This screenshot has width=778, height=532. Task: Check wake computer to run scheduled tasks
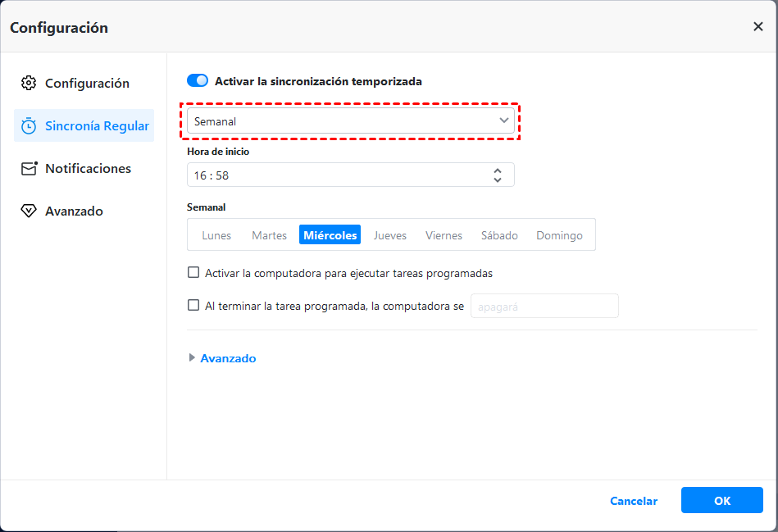(193, 273)
